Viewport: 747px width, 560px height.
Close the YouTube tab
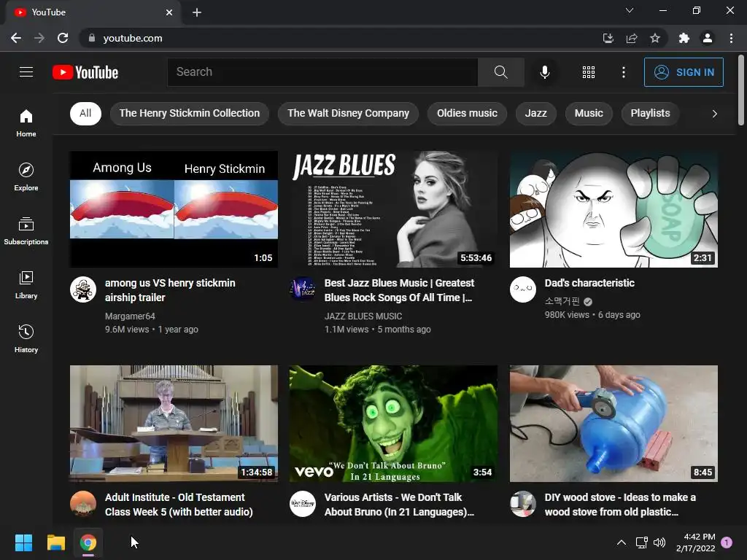pyautogui.click(x=169, y=12)
